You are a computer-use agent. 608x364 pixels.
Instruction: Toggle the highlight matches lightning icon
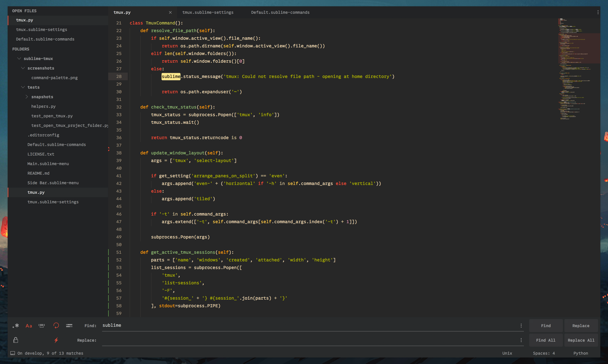pyautogui.click(x=56, y=340)
